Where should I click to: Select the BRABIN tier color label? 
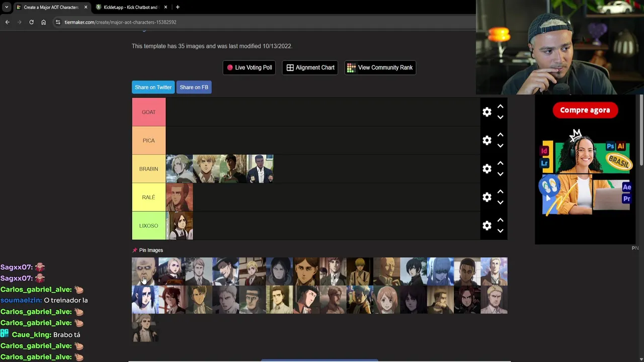148,169
